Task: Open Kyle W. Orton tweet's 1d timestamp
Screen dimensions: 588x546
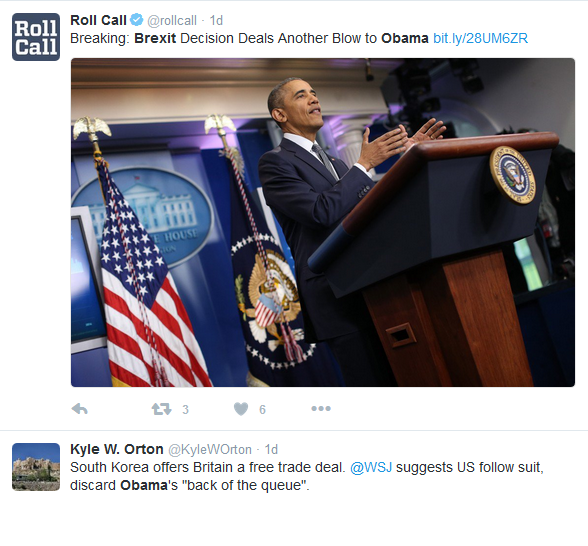Action: (x=271, y=450)
